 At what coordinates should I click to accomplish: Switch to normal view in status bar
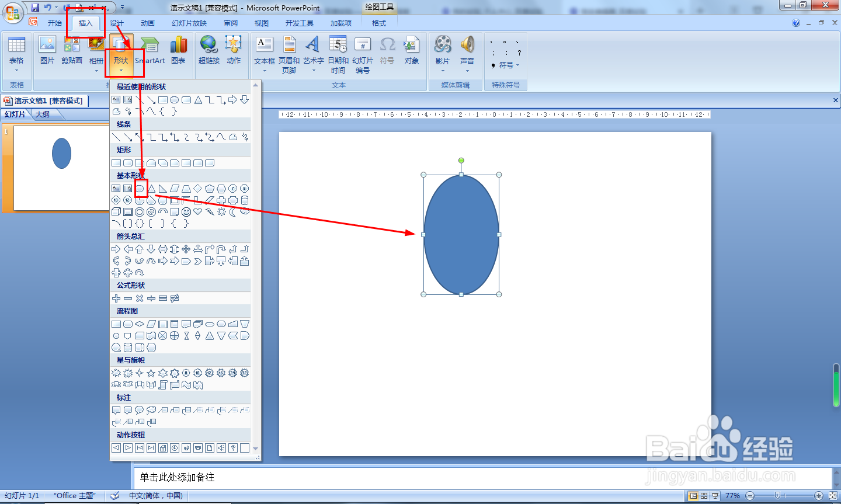693,496
